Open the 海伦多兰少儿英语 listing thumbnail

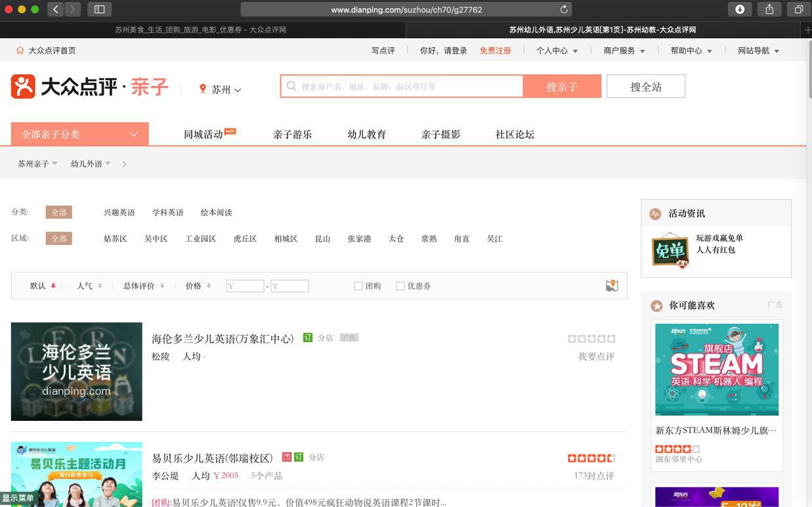pyautogui.click(x=76, y=372)
